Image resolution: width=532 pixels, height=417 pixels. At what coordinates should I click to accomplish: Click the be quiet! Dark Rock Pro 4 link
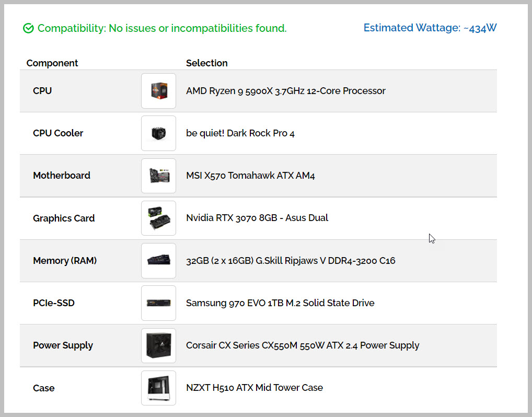click(x=240, y=133)
